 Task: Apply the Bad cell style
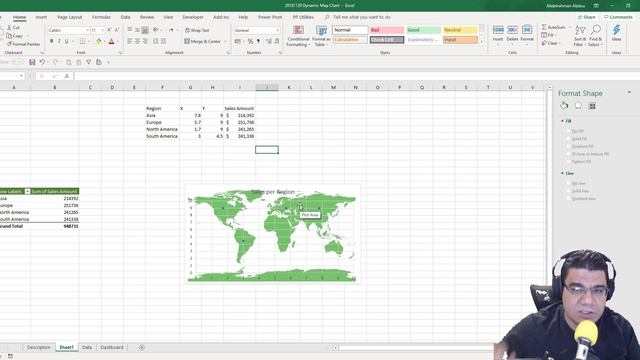387,30
